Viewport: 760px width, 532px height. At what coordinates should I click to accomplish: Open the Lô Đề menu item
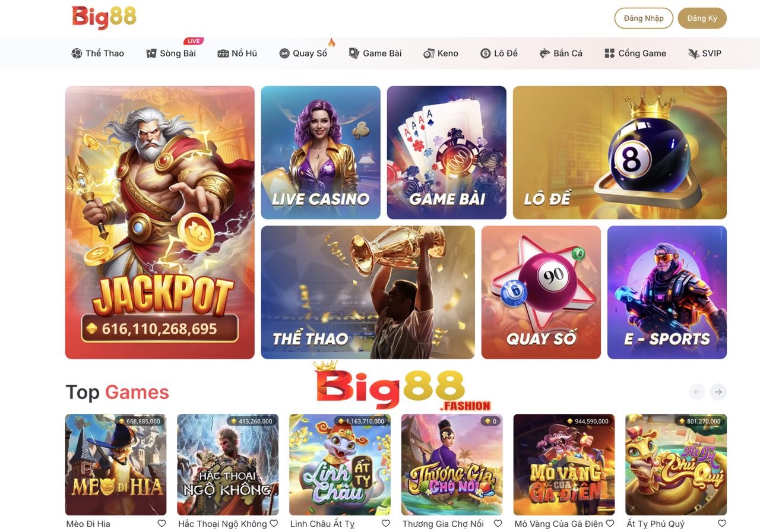499,53
